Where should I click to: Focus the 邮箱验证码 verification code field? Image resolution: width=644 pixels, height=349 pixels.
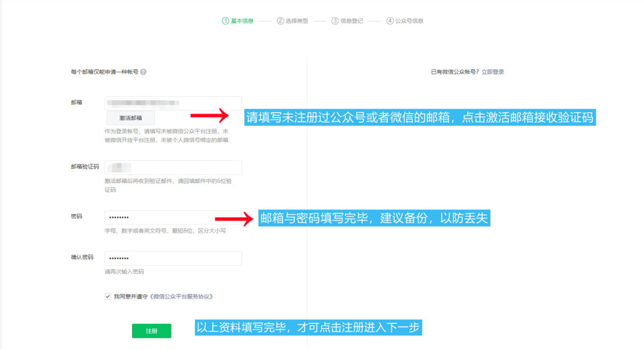pos(173,168)
